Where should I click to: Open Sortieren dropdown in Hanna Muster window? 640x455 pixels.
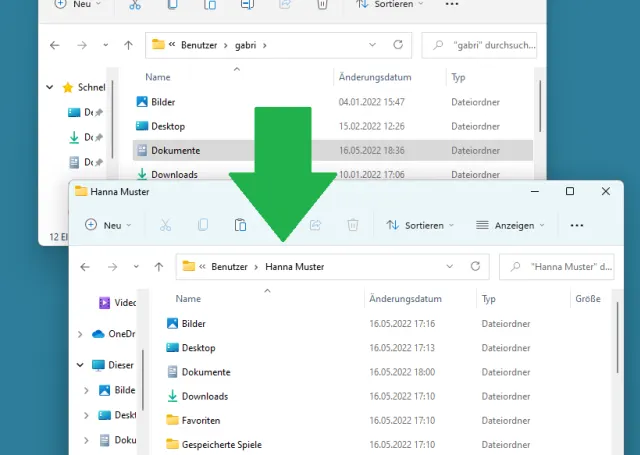(x=420, y=225)
